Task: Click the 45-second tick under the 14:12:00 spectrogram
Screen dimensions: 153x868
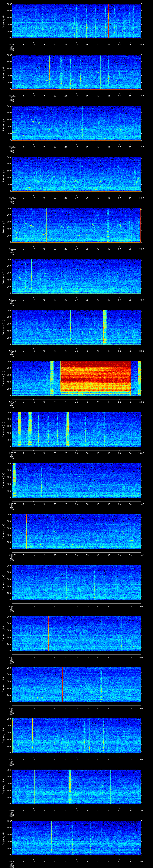Action: click(109, 606)
